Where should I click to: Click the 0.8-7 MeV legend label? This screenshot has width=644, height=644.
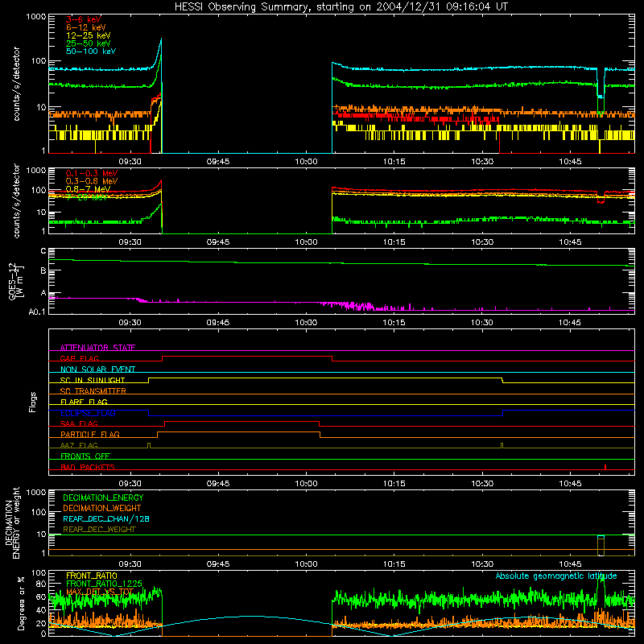[88, 189]
